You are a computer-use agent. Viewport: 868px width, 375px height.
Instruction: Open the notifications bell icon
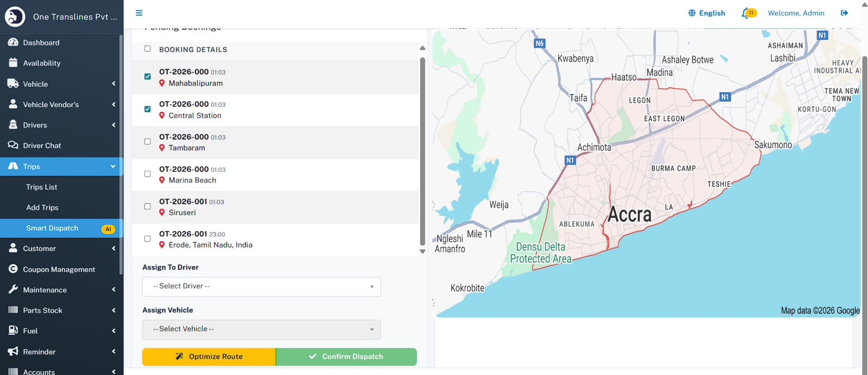[x=746, y=13]
